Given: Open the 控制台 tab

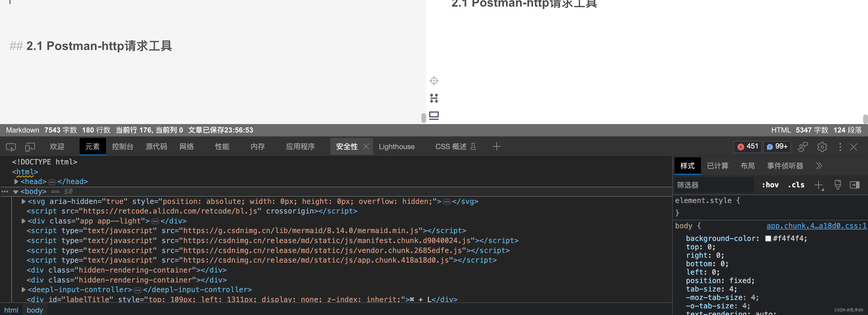Looking at the screenshot, I should pos(123,146).
